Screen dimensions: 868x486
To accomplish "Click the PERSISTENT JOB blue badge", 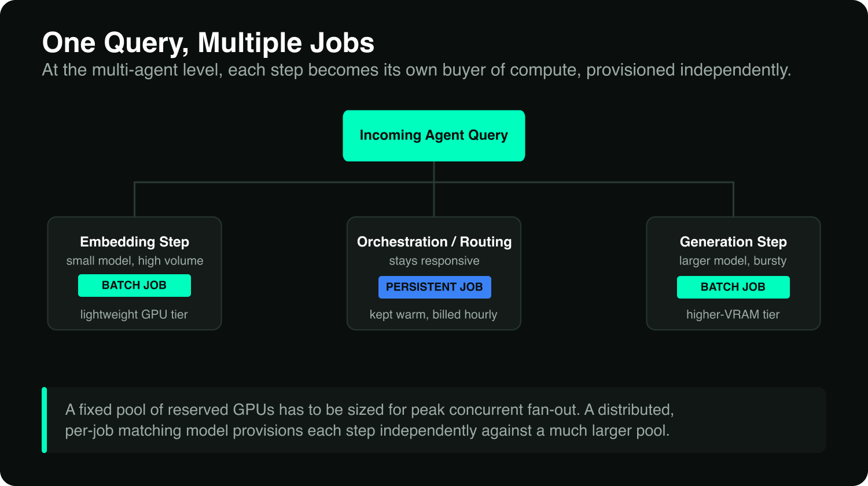I will [x=435, y=287].
